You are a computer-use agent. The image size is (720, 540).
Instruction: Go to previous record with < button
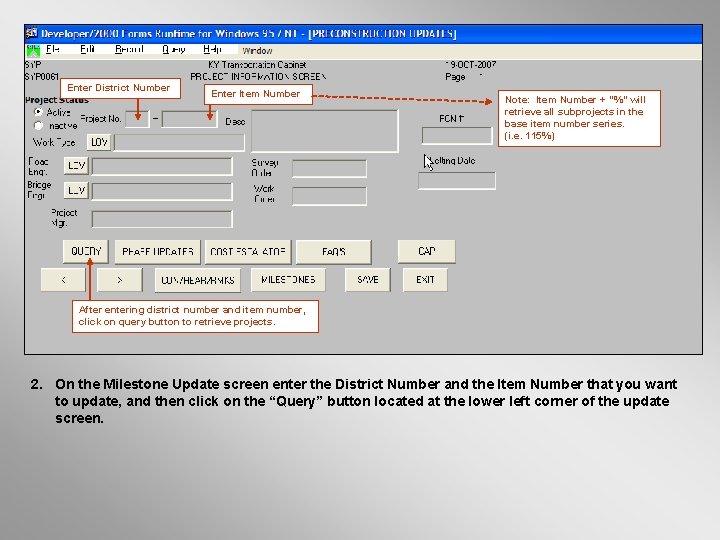point(63,280)
